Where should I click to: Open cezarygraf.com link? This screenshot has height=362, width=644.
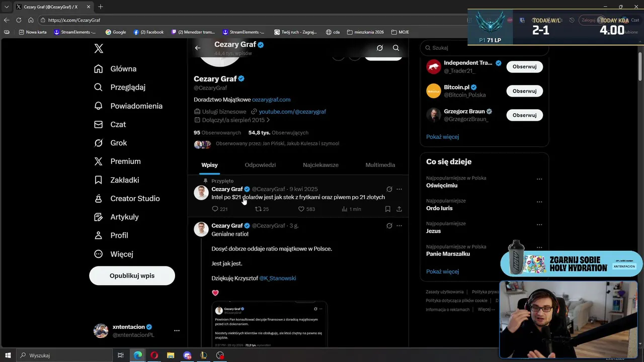(x=271, y=100)
